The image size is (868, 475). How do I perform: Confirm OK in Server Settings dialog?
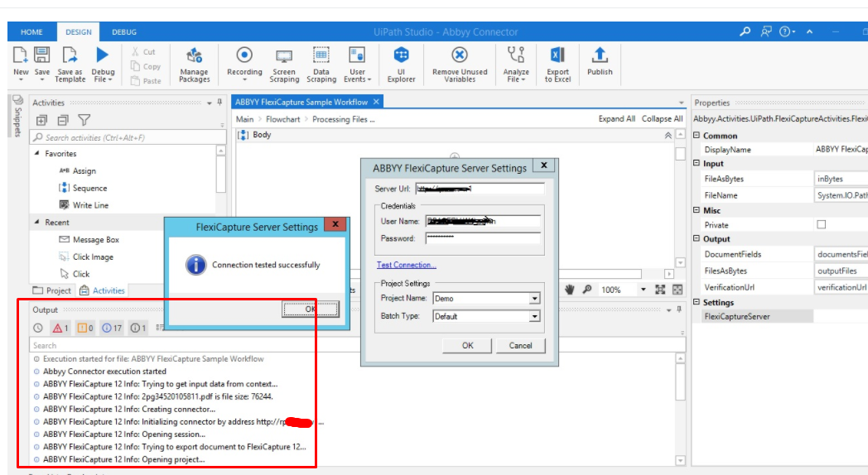[x=467, y=346]
